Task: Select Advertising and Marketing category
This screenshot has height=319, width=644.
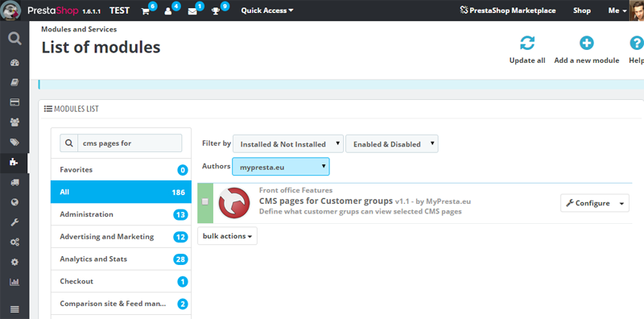Action: pos(122,236)
